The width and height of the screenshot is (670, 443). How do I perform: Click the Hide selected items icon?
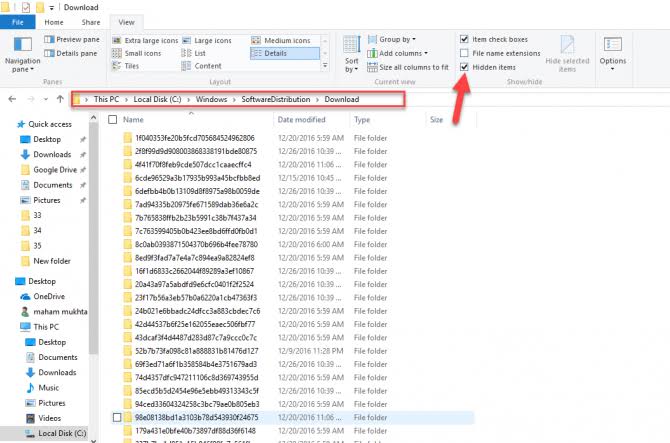coord(567,44)
